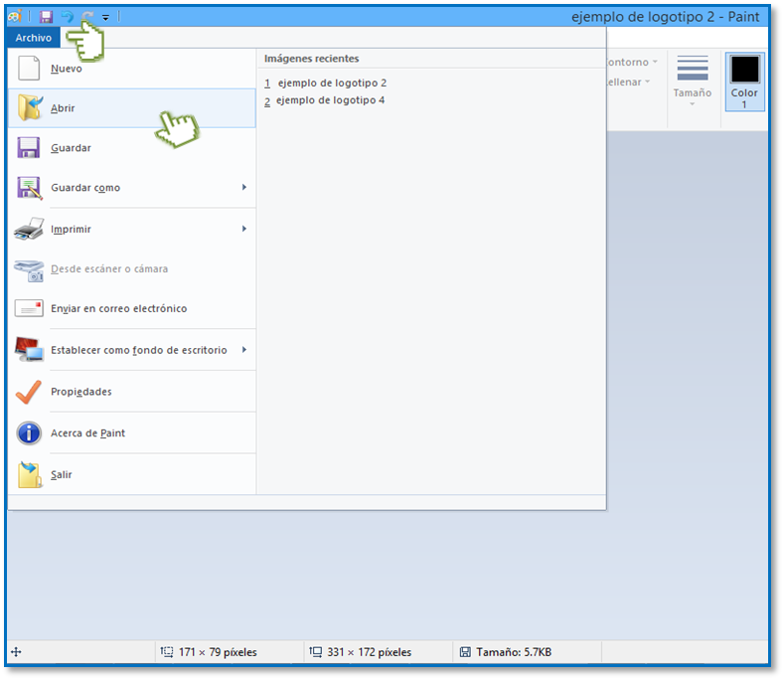Click the orange checkmark Propiedades icon

pyautogui.click(x=29, y=392)
